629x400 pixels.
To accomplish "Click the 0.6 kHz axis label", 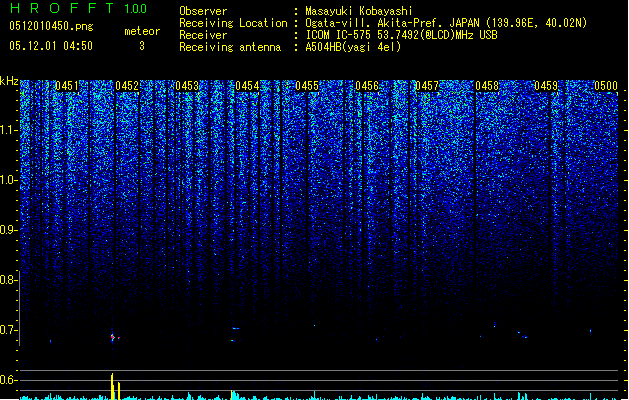I will pyautogui.click(x=8, y=380).
